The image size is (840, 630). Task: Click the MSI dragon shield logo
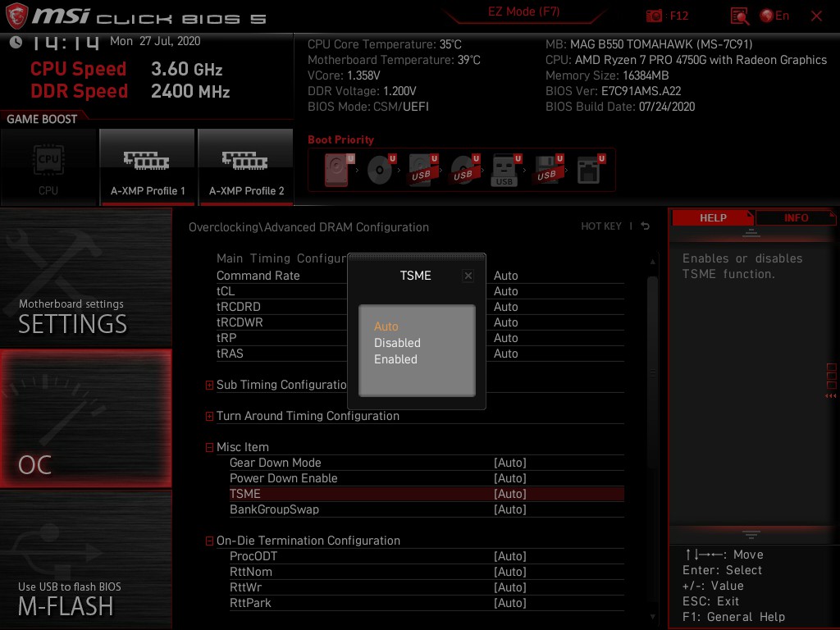[16, 16]
